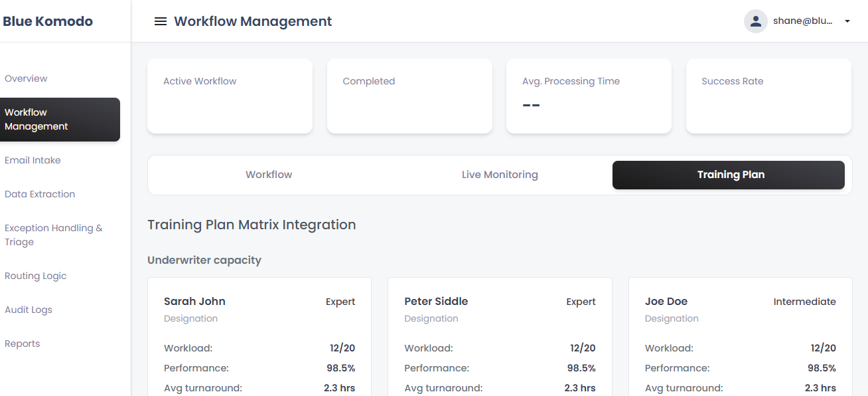This screenshot has height=396, width=868.
Task: View Audit Logs in sidebar
Action: pyautogui.click(x=29, y=310)
